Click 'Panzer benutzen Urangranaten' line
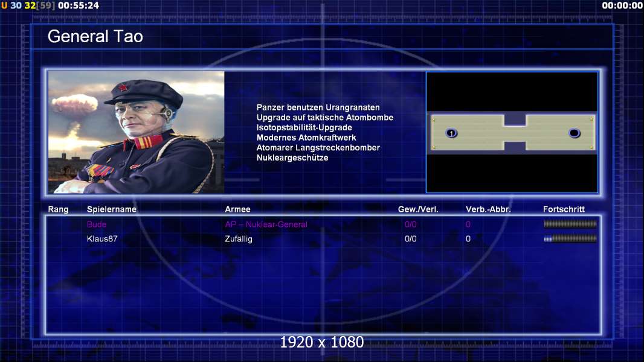The height and width of the screenshot is (362, 644). pos(318,107)
